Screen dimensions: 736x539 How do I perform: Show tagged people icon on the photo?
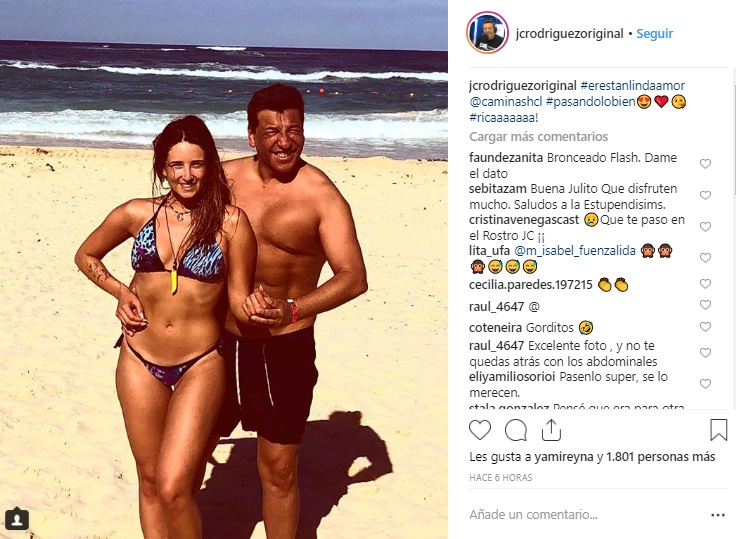17,519
